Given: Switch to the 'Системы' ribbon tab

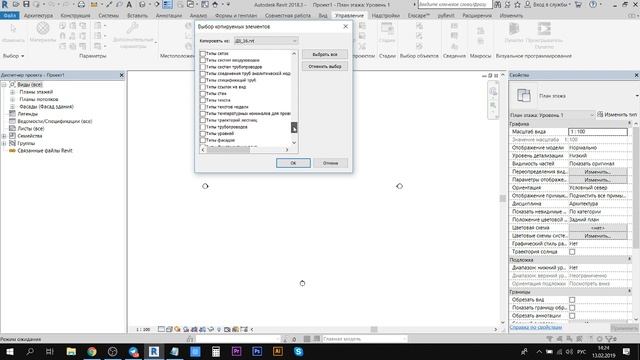Looking at the screenshot, I should click(109, 16).
